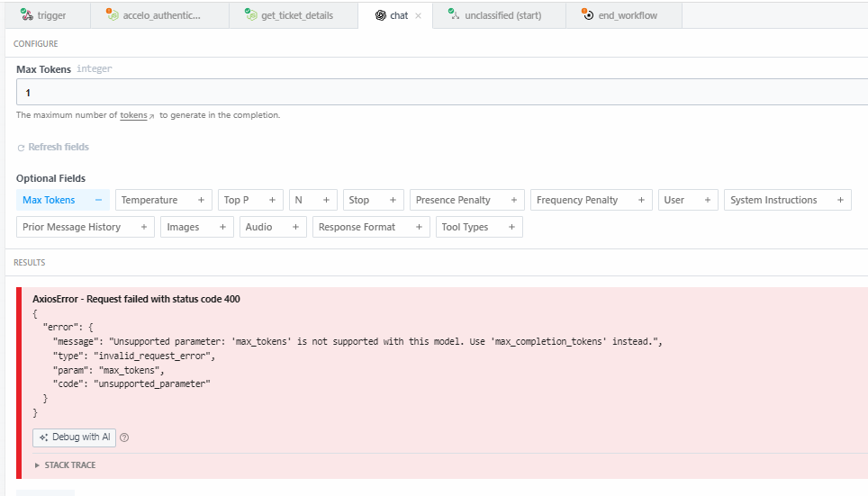The image size is (868, 496).
Task: Click plus icon on Response Format chip
Action: point(419,227)
